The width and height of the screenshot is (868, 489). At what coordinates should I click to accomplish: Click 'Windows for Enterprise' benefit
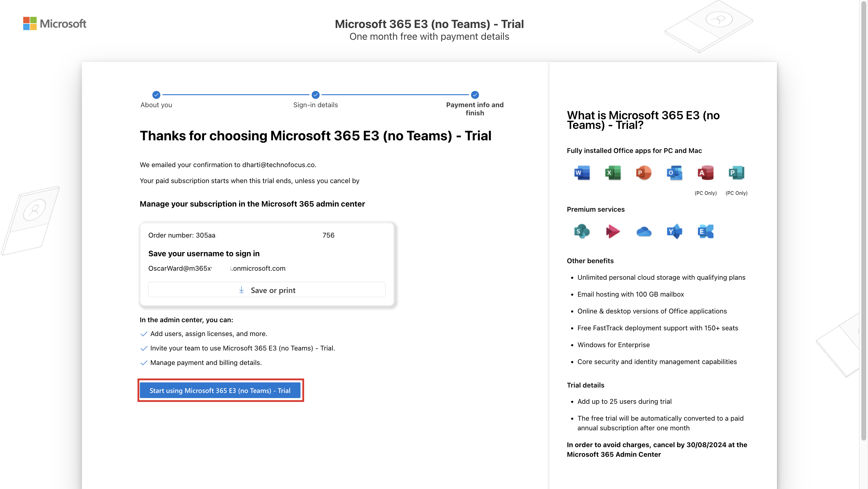click(x=613, y=345)
